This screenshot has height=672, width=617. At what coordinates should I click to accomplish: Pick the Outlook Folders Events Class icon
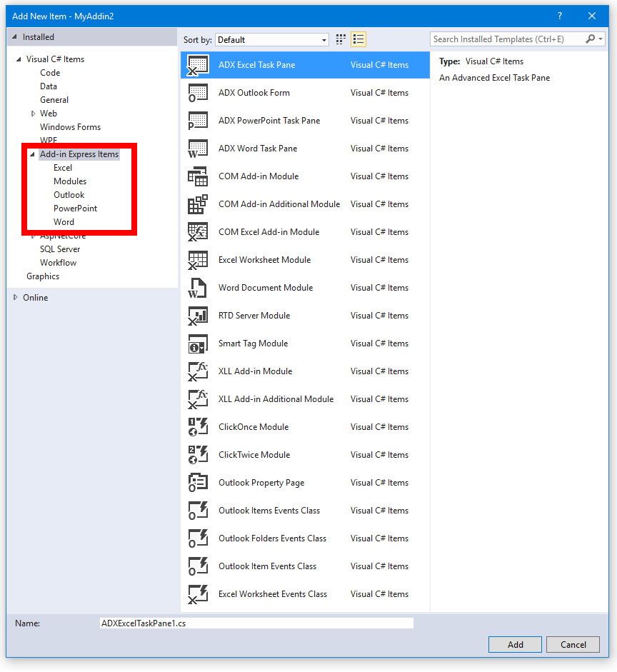[198, 538]
